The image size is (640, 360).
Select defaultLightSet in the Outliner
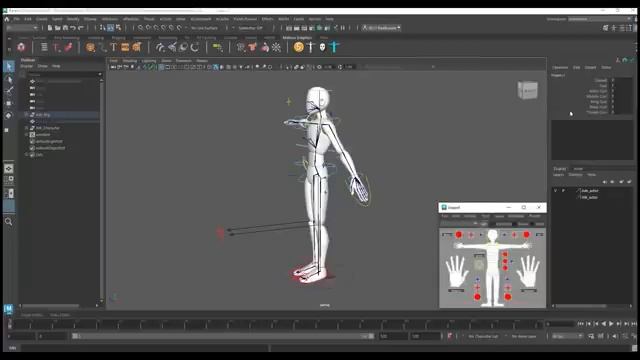click(x=49, y=141)
